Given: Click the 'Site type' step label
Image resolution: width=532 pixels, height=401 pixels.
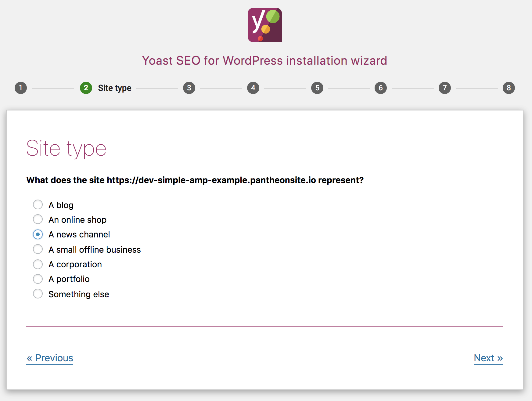Looking at the screenshot, I should click(x=115, y=88).
